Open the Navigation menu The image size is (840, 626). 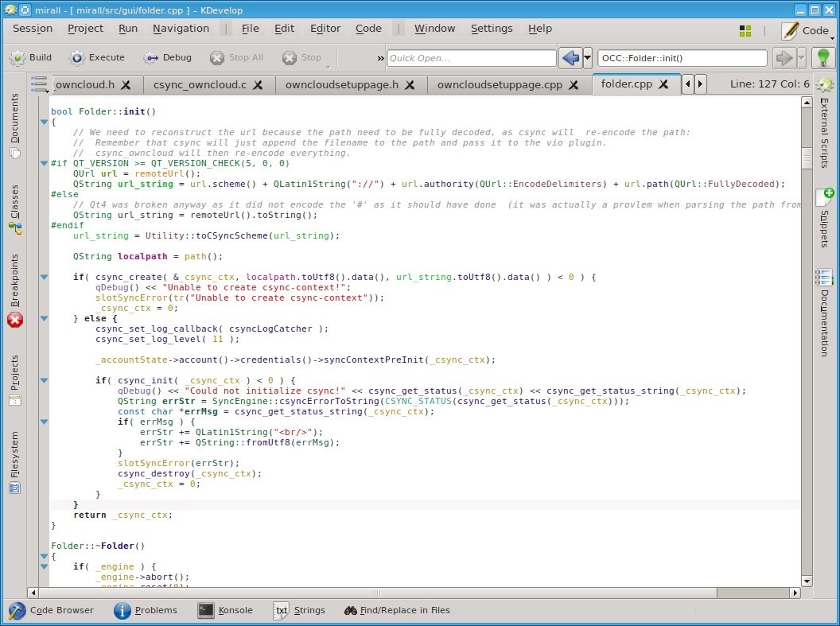181,29
